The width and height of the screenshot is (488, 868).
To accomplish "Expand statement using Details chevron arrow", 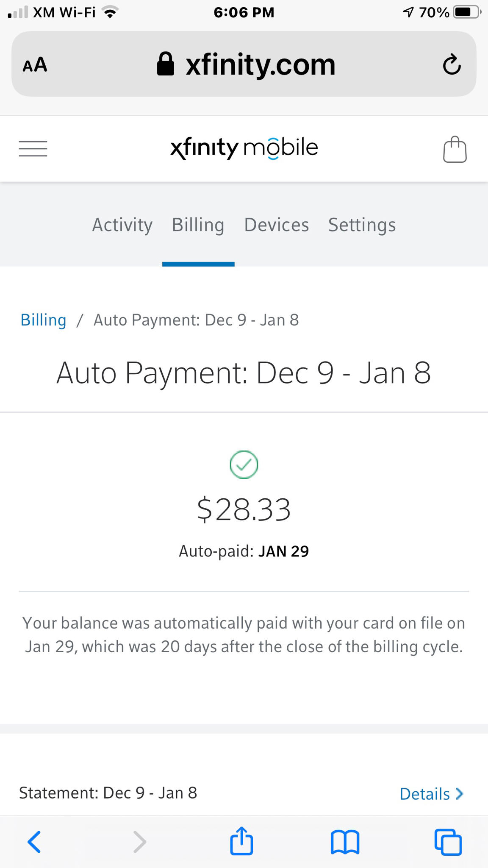I will pos(460,794).
